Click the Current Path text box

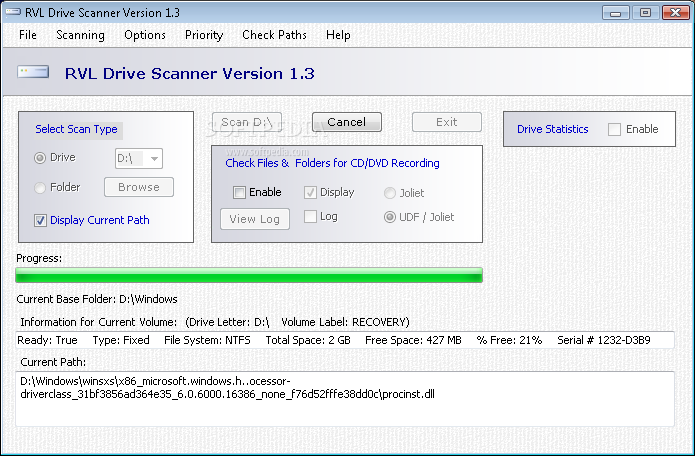point(345,399)
